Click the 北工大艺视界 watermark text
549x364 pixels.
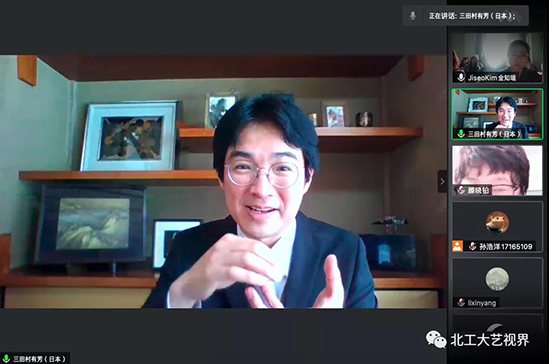[490, 340]
